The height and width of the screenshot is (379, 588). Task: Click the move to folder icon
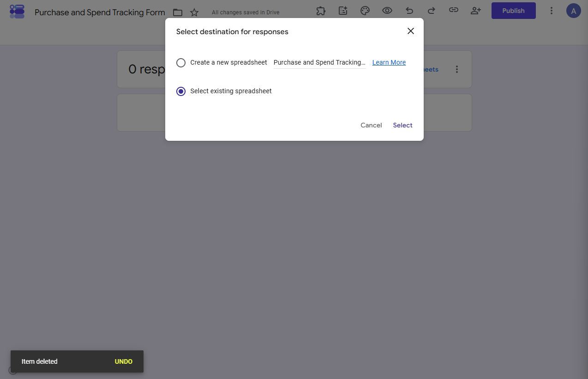[x=178, y=12]
